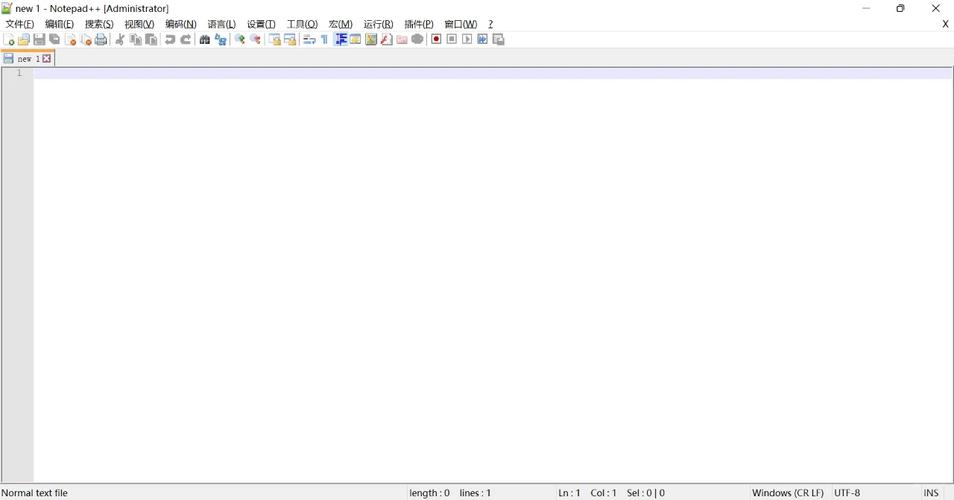The height and width of the screenshot is (500, 954).
Task: Click the Cut scissors icon
Action: pos(120,40)
